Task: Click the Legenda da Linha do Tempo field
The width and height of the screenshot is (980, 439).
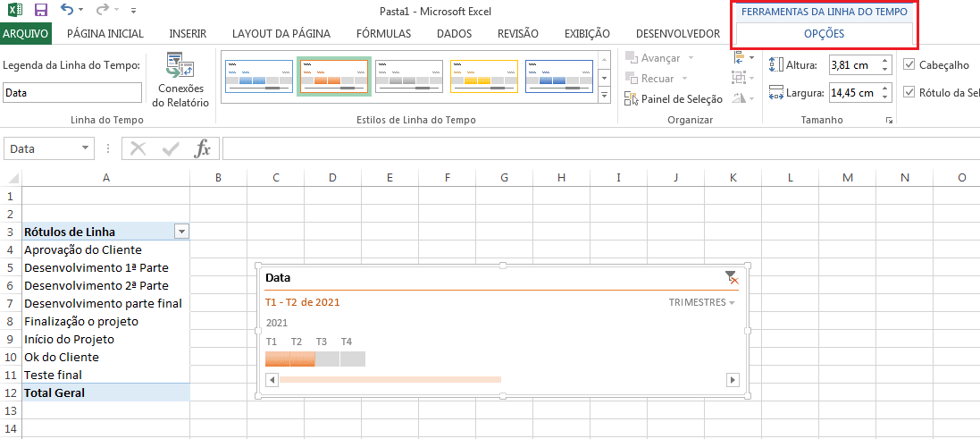Action: pos(72,92)
